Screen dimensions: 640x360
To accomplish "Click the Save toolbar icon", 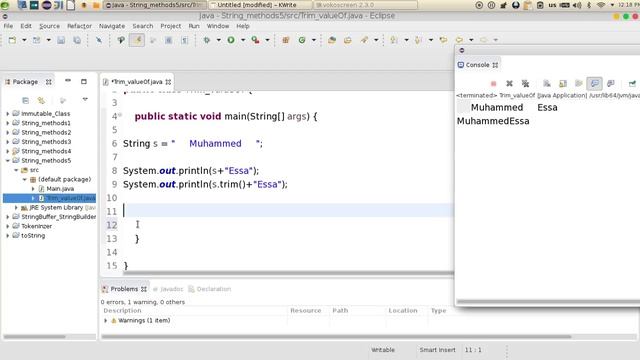I will (x=61, y=40).
